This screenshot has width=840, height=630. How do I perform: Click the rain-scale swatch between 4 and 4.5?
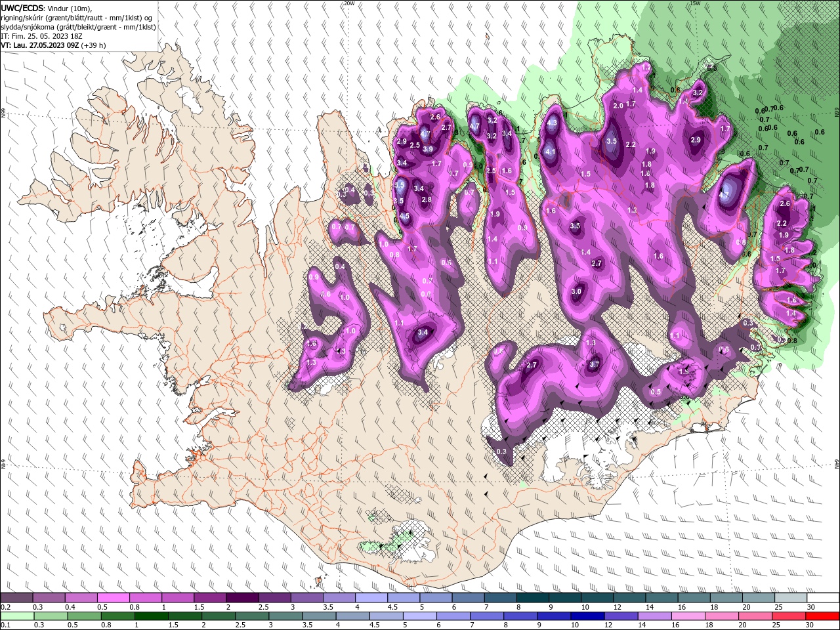click(352, 616)
